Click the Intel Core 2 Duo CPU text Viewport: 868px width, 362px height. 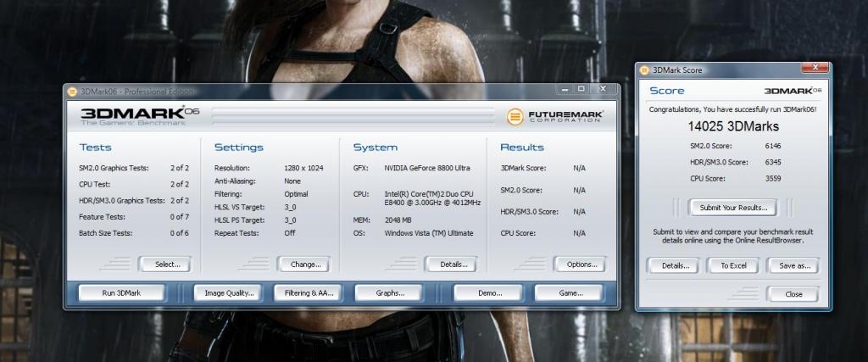coord(432,198)
